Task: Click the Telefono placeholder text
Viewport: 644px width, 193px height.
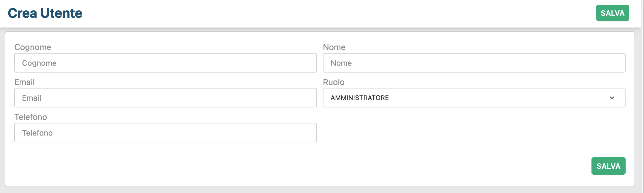Action: 37,133
